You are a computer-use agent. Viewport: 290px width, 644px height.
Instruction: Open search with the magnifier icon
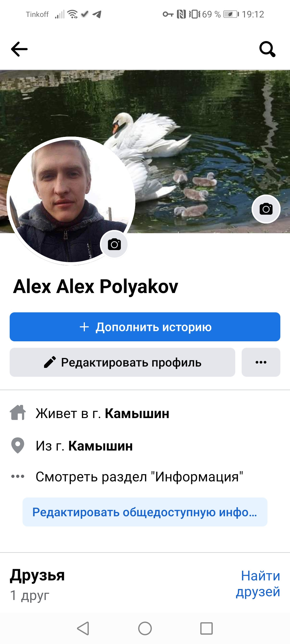click(267, 49)
